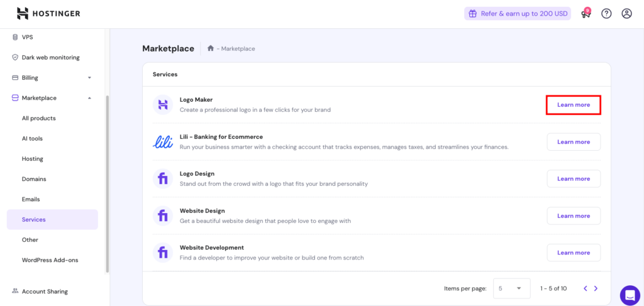The width and height of the screenshot is (644, 306).
Task: Open Dark web monitoring in sidebar
Action: tap(50, 58)
